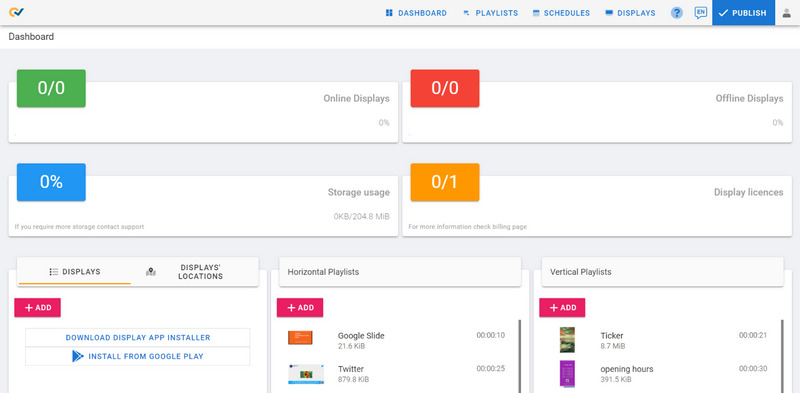
Task: Open the help question mark icon
Action: (677, 13)
